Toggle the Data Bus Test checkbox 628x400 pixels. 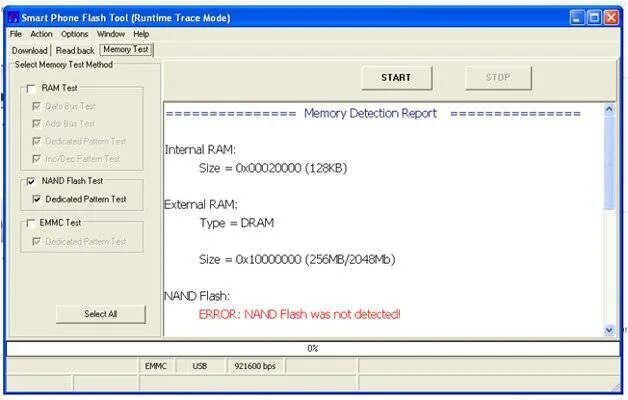point(36,106)
